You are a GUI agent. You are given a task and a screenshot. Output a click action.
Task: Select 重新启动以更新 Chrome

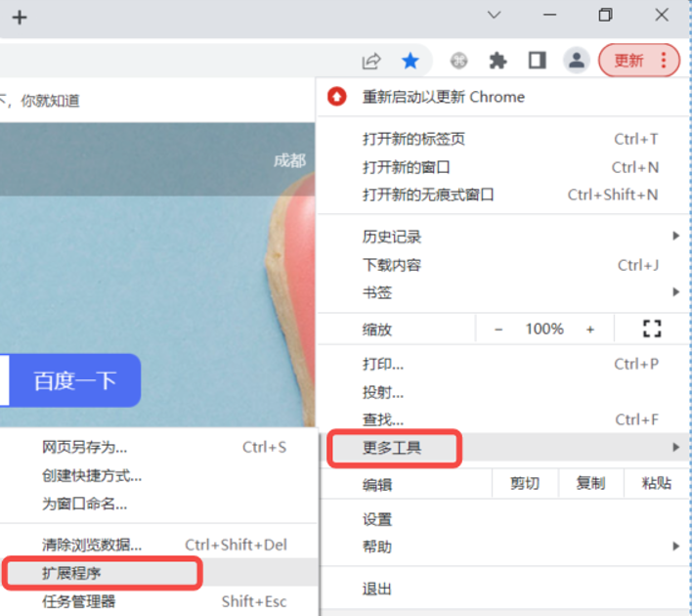(x=503, y=97)
